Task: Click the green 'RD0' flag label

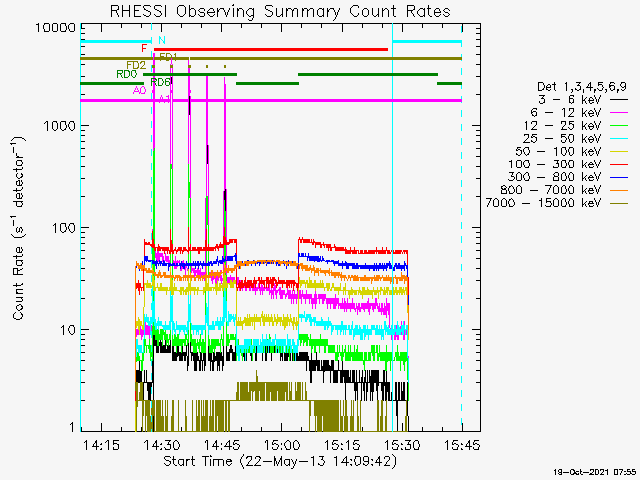Action: point(127,74)
